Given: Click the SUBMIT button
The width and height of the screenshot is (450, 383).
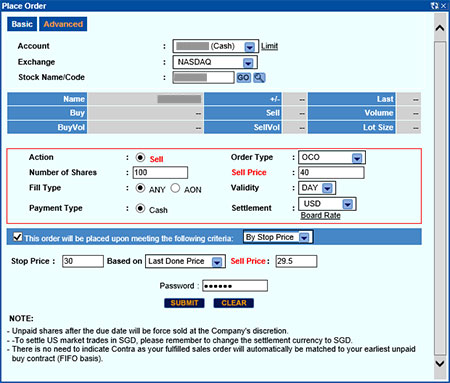Looking at the screenshot, I should click(184, 303).
